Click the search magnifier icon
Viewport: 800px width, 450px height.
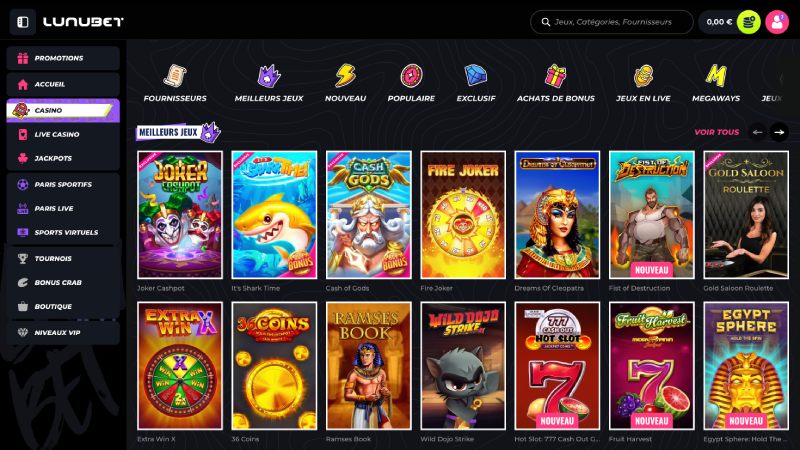[x=545, y=22]
